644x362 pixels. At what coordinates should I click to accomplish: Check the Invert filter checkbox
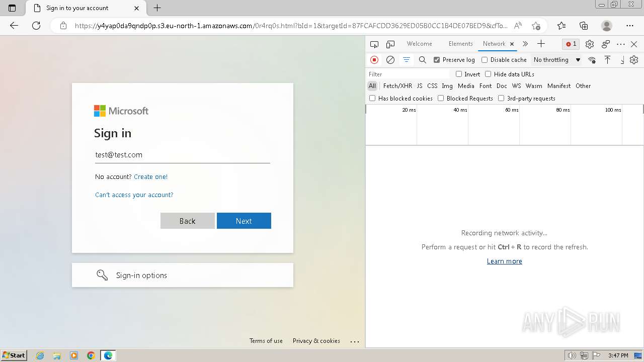tap(459, 74)
